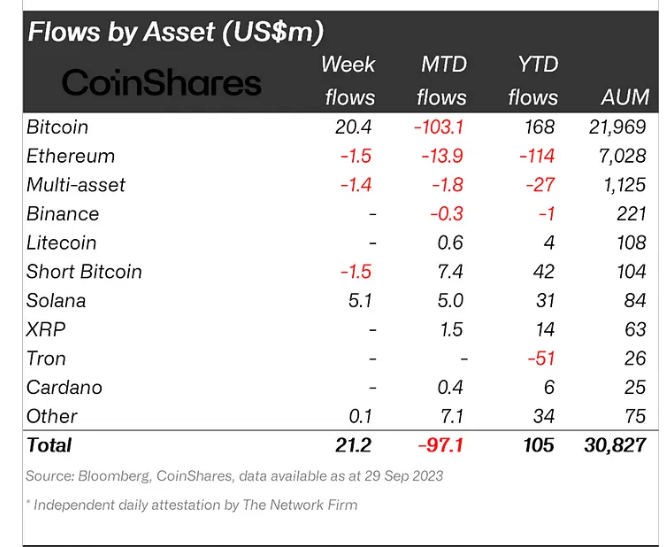The width and height of the screenshot is (672, 547).
Task: Select the Week flows column header
Action: 349,80
